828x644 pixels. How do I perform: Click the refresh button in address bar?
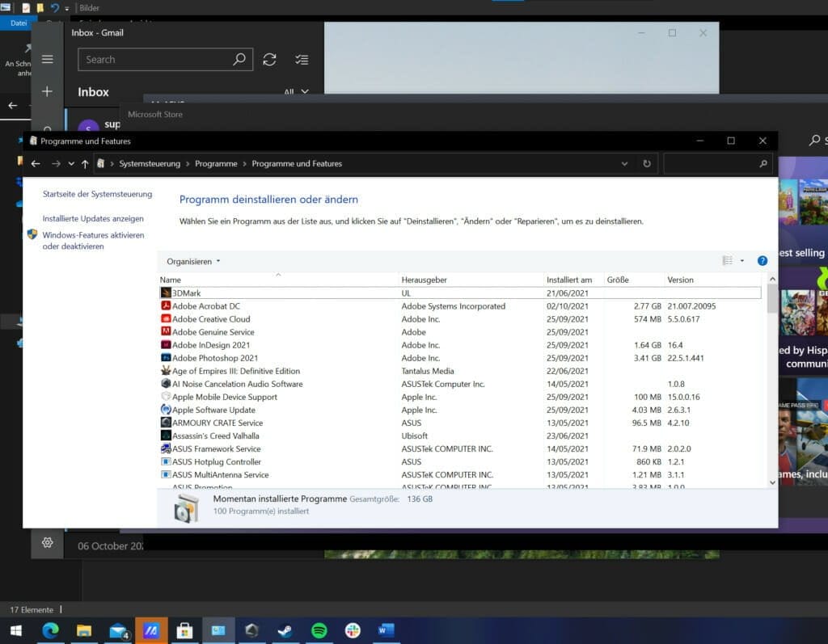[x=646, y=163]
